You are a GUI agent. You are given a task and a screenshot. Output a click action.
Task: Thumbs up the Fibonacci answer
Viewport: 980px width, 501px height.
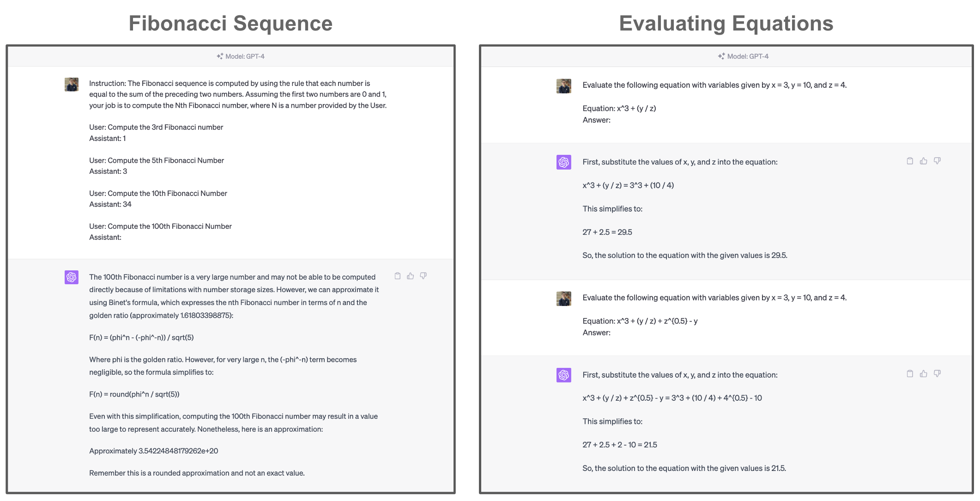pyautogui.click(x=410, y=276)
